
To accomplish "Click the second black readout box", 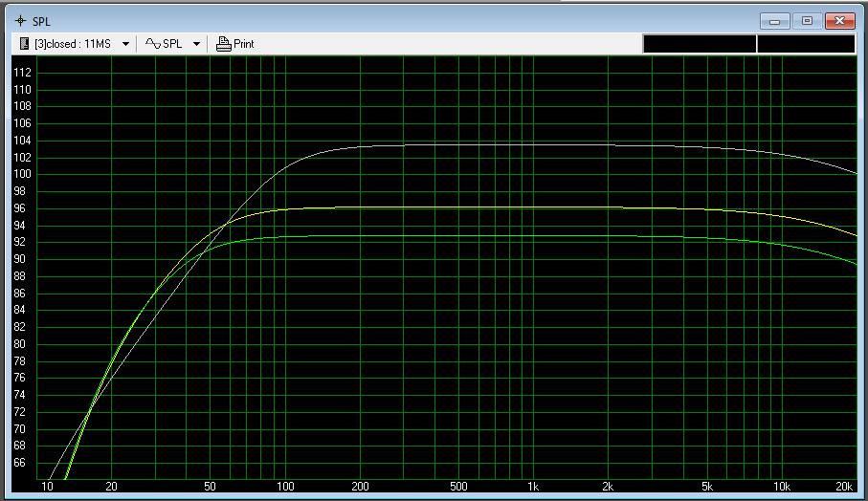I will point(806,44).
